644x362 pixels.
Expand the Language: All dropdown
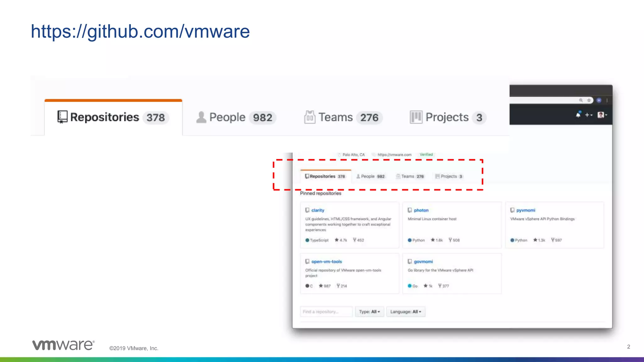pos(406,312)
